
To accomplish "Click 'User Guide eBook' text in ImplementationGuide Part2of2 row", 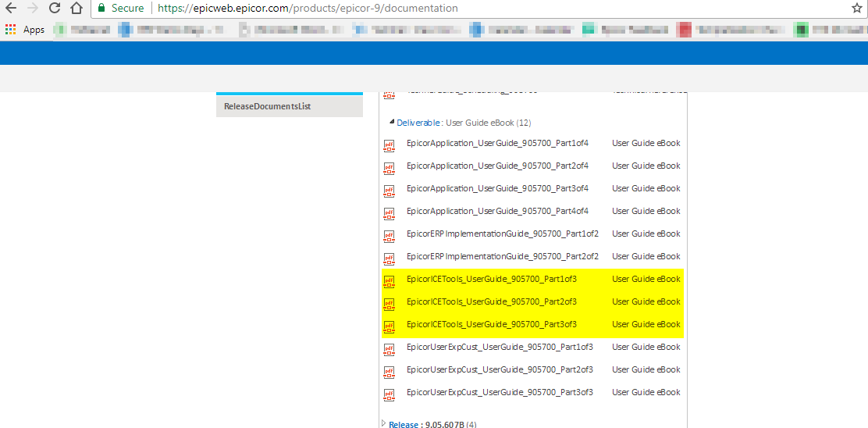I will tap(646, 256).
